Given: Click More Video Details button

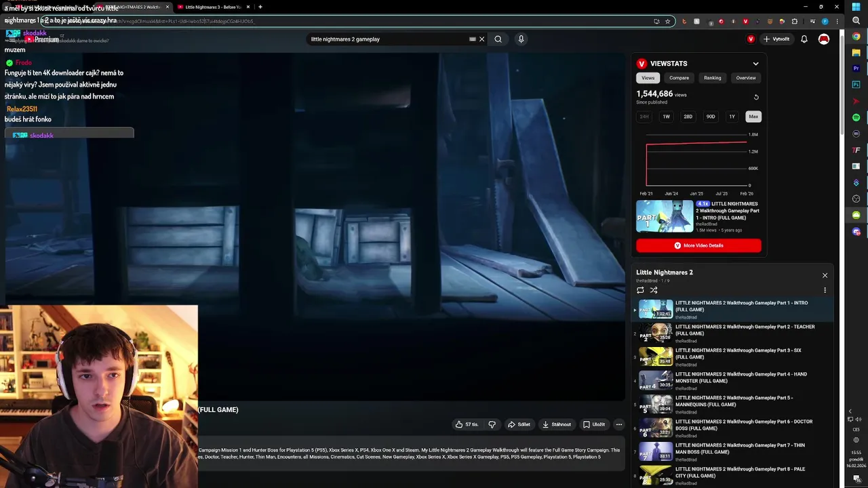Looking at the screenshot, I should point(698,245).
